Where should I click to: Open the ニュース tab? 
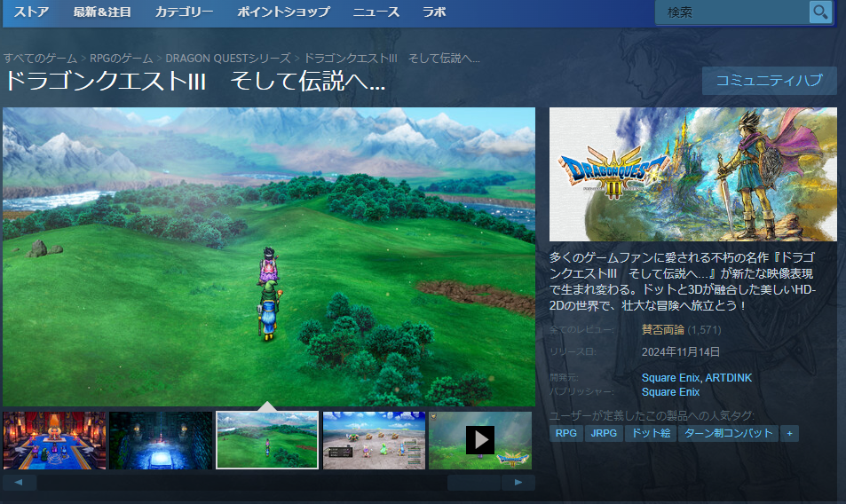pos(376,12)
